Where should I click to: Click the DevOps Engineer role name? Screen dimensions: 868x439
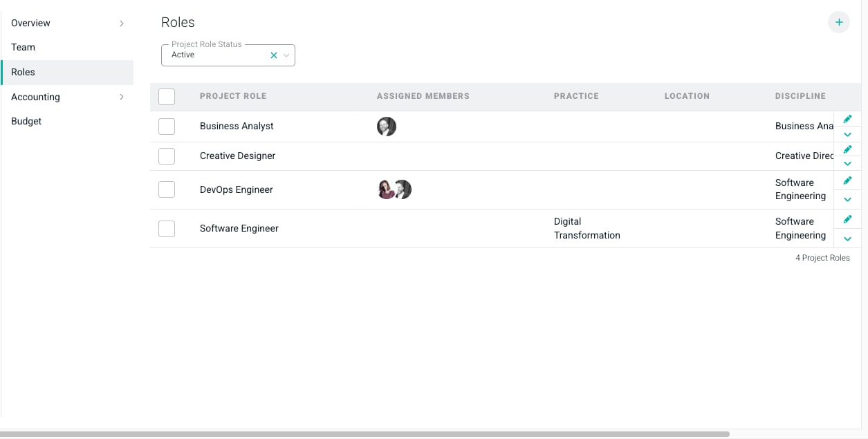(237, 189)
